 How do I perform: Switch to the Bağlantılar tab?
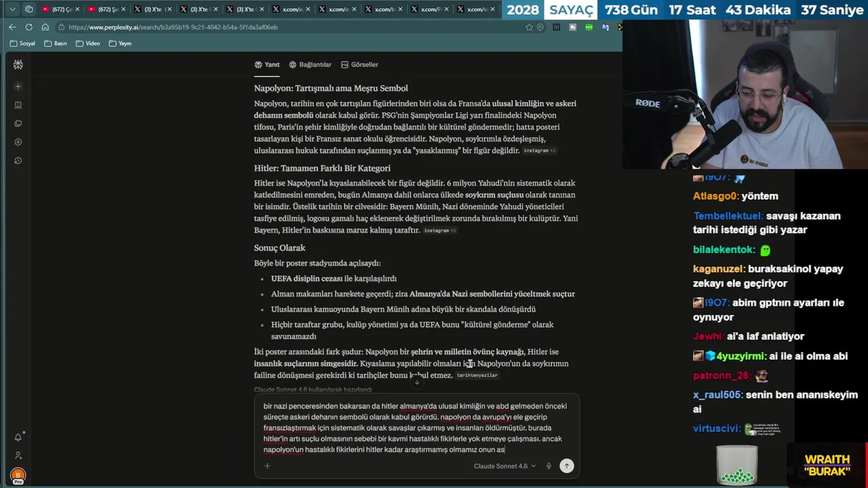pos(310,64)
